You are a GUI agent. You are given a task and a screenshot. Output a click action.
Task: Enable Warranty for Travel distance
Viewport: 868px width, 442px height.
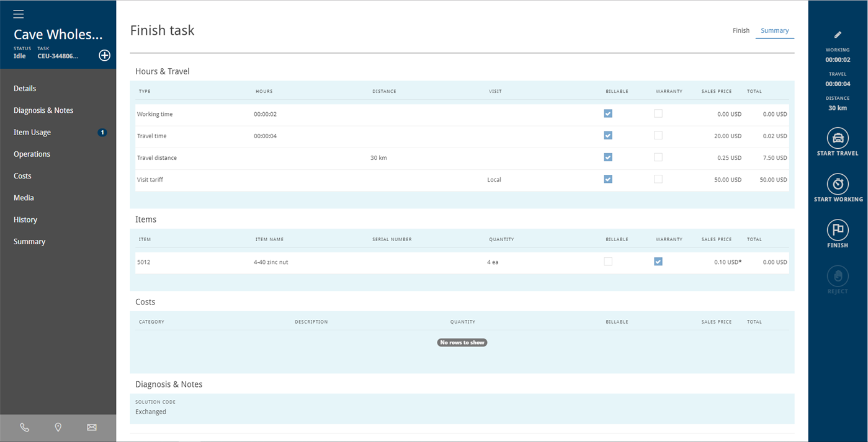pyautogui.click(x=658, y=157)
